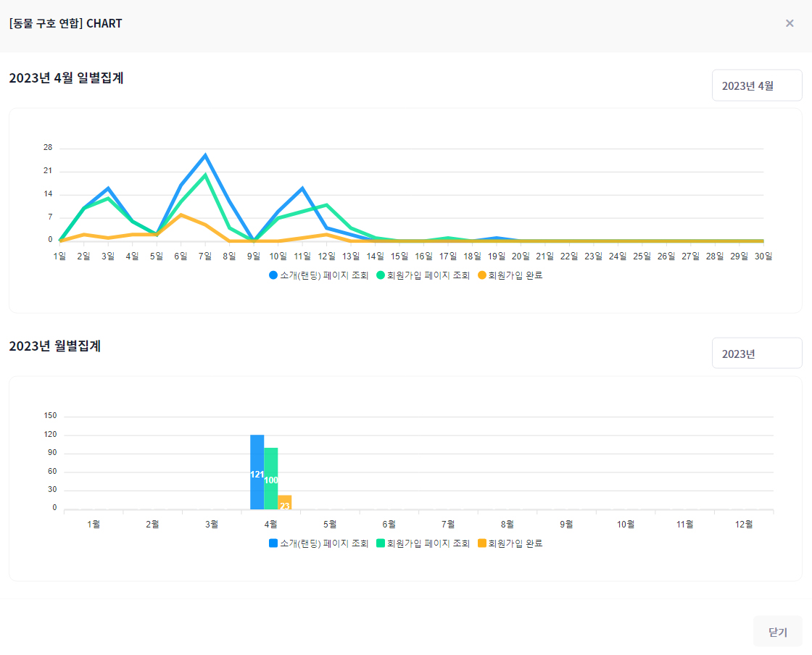Click the 2023년 월별집계 heading
Image resolution: width=812 pixels, height=655 pixels.
54,346
